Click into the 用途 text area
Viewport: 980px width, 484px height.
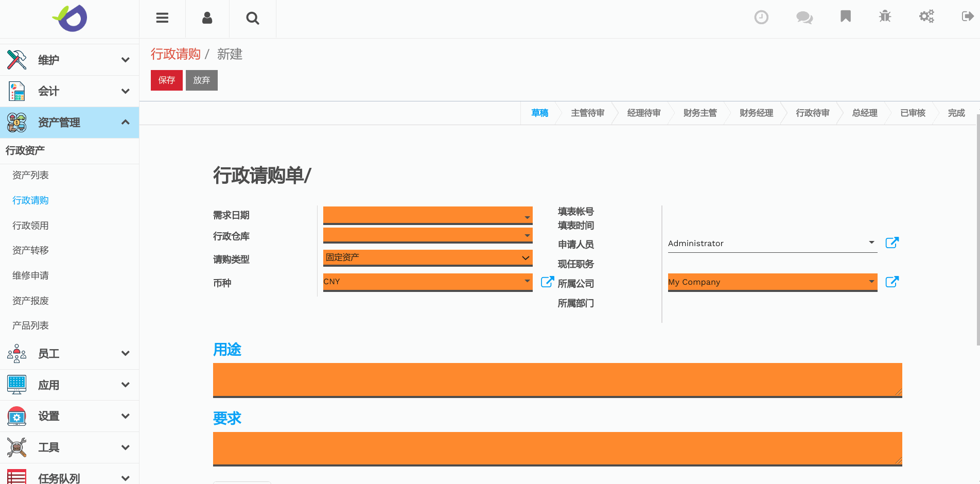(557, 379)
